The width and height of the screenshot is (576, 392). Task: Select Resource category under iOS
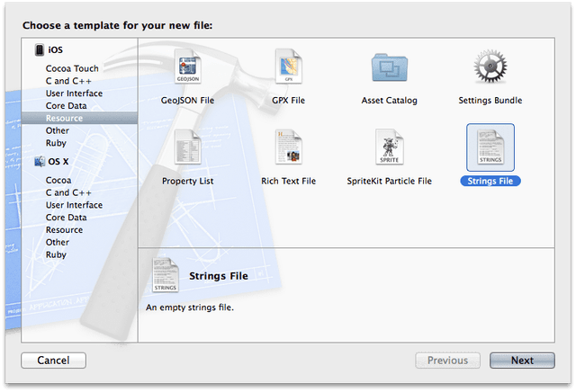pos(64,118)
